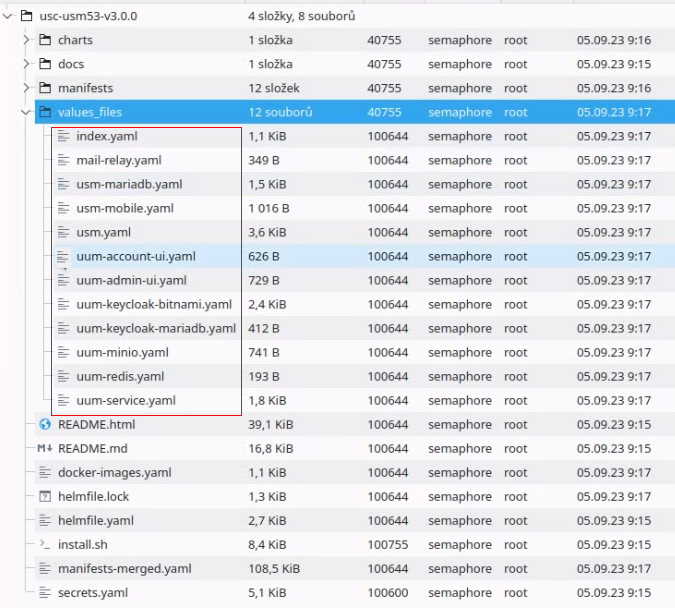This screenshot has height=608, width=675.
Task: Click the README.html globe icon
Action: coord(45,425)
